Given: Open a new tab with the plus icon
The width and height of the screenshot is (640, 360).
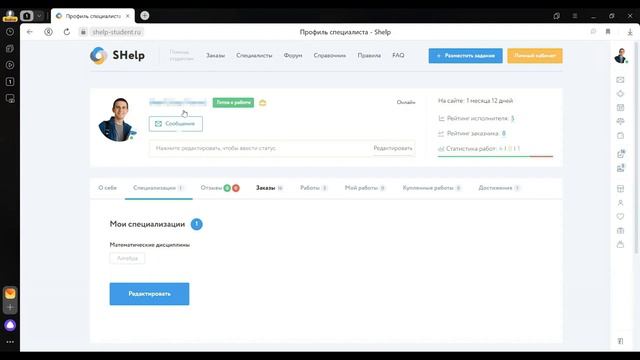Looking at the screenshot, I should click(144, 16).
